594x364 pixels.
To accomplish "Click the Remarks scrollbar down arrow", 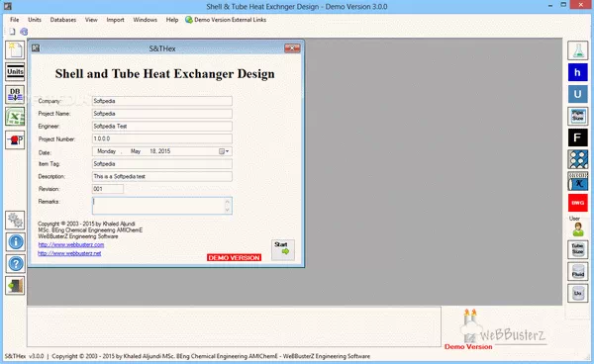I will click(x=228, y=210).
